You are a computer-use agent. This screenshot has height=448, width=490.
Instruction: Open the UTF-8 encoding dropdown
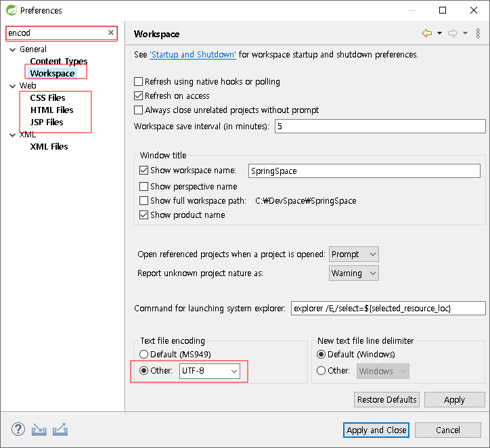210,371
